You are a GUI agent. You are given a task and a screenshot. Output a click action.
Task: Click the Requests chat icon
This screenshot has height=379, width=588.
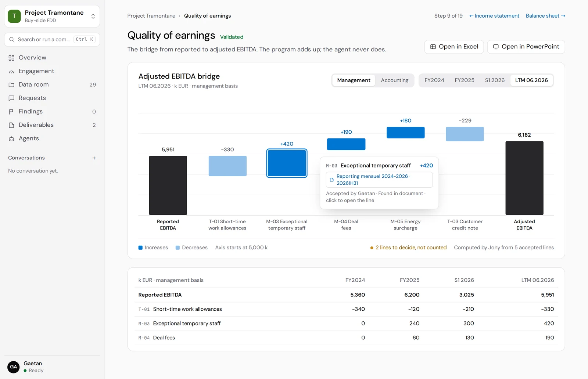click(11, 98)
